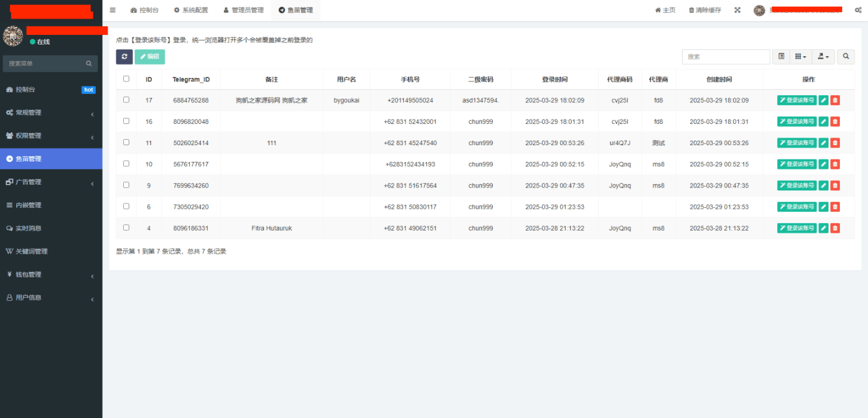The width and height of the screenshot is (868, 418).
Task: Open 关键词管理 in the sidebar
Action: [x=32, y=251]
